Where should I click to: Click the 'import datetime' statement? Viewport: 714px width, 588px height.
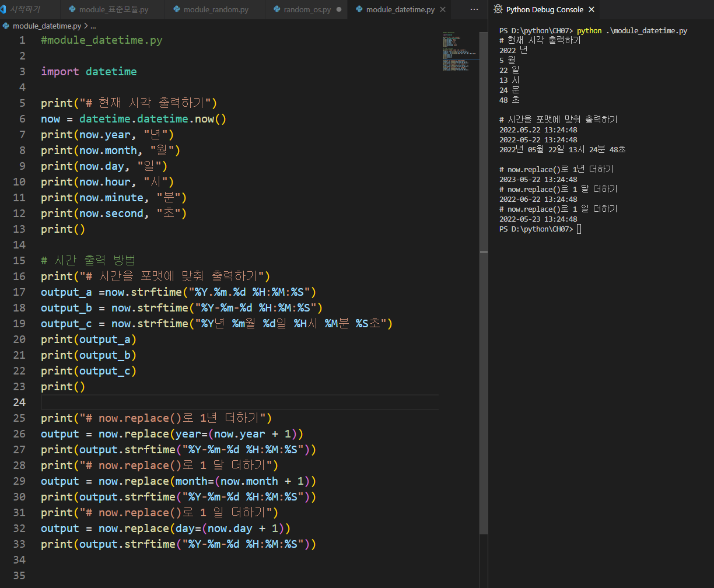tap(89, 72)
